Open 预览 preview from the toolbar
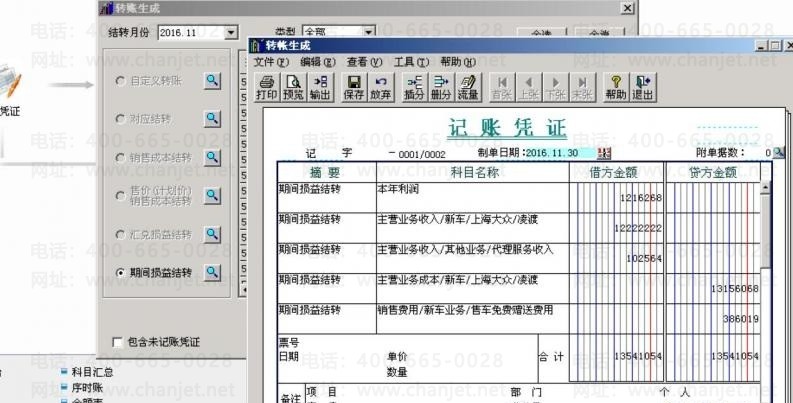793x403 pixels. pos(293,87)
